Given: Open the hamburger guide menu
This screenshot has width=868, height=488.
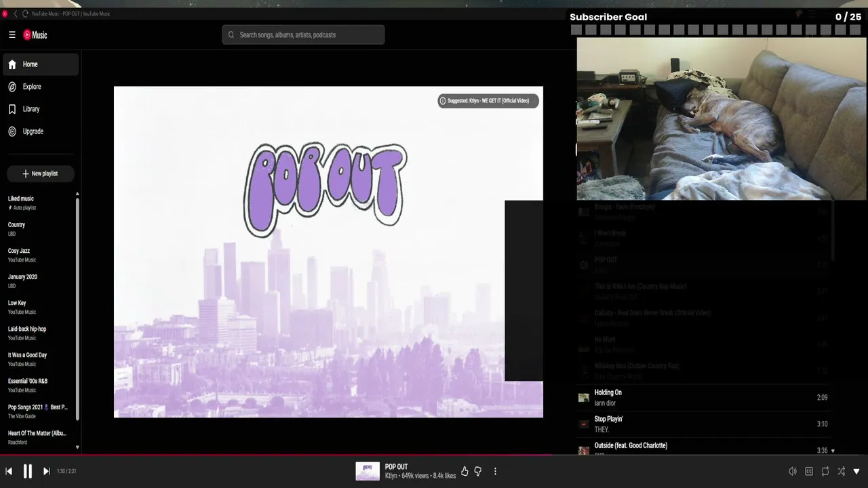Looking at the screenshot, I should [x=12, y=35].
